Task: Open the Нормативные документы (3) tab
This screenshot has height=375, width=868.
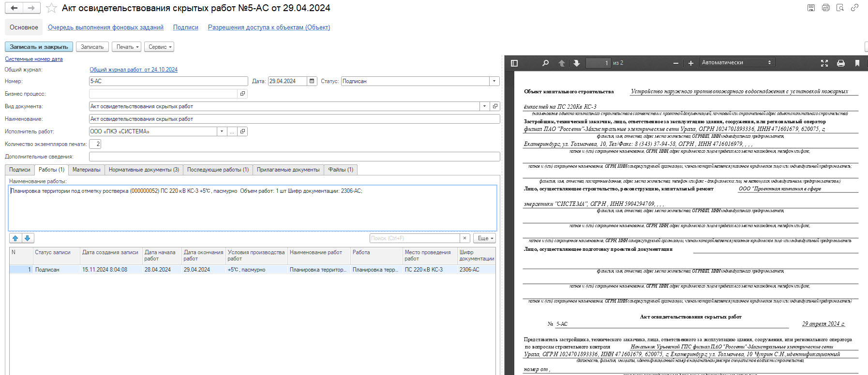Action: (x=144, y=170)
